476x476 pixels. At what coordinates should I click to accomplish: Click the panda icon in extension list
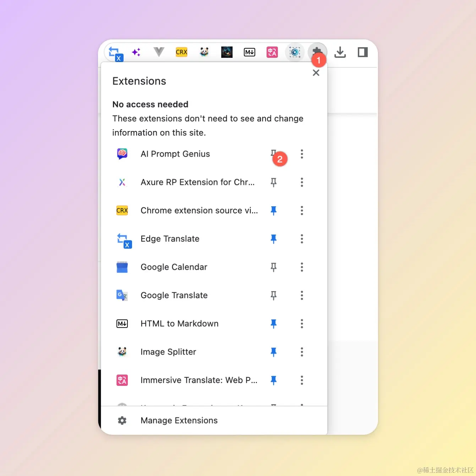pyautogui.click(x=122, y=352)
